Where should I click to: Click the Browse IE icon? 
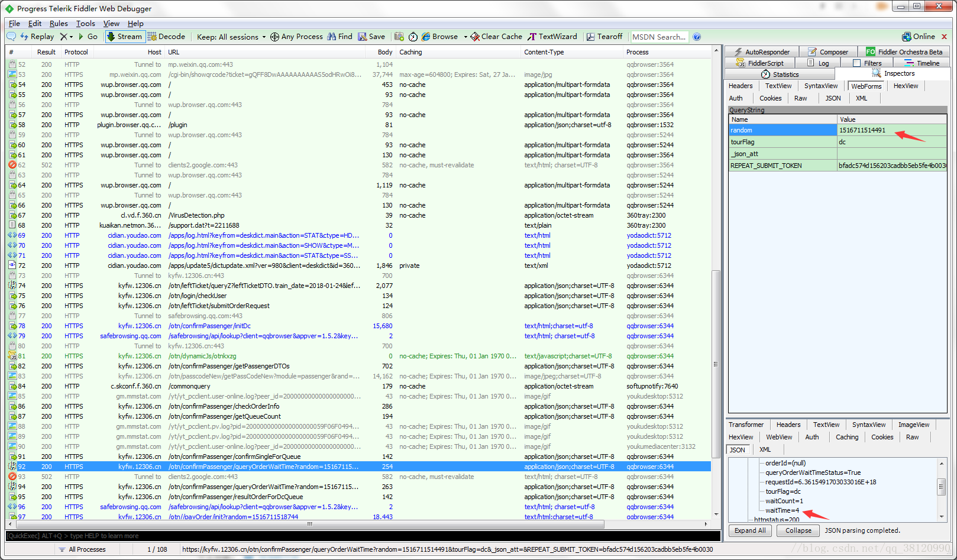point(426,37)
